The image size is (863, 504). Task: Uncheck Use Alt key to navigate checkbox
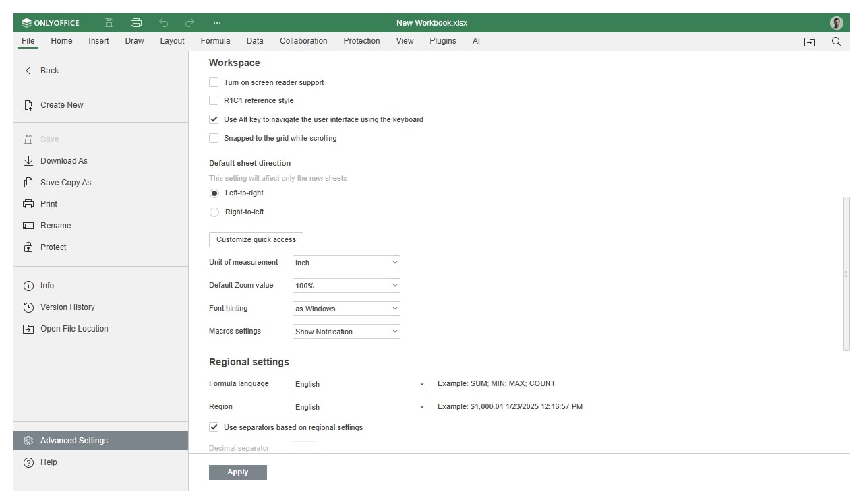click(x=214, y=119)
